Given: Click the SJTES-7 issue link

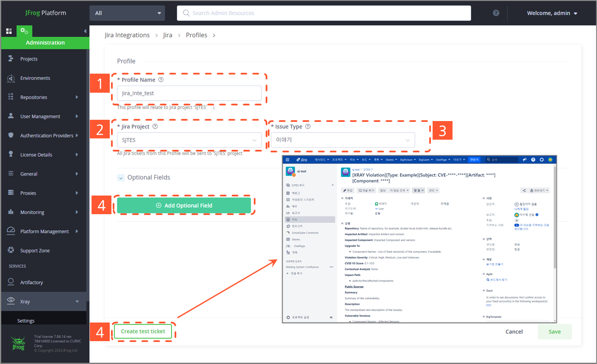Looking at the screenshot, I should [x=368, y=169].
